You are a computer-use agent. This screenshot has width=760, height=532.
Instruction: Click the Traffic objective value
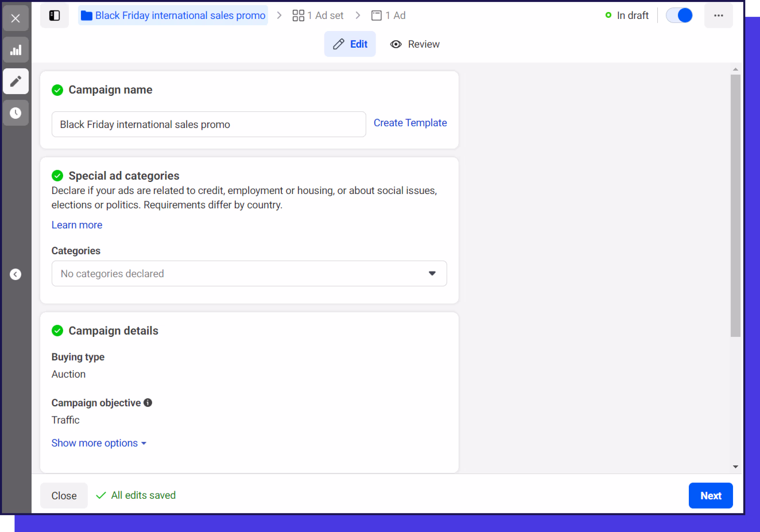(65, 420)
